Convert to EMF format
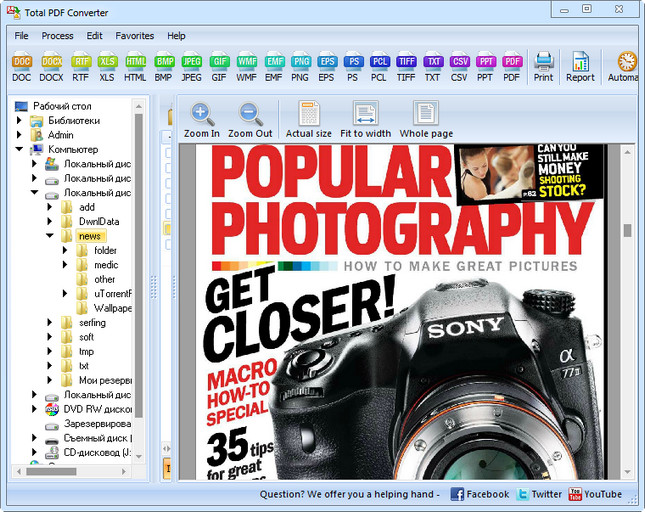Screen dimensions: 645x512 click(274, 68)
